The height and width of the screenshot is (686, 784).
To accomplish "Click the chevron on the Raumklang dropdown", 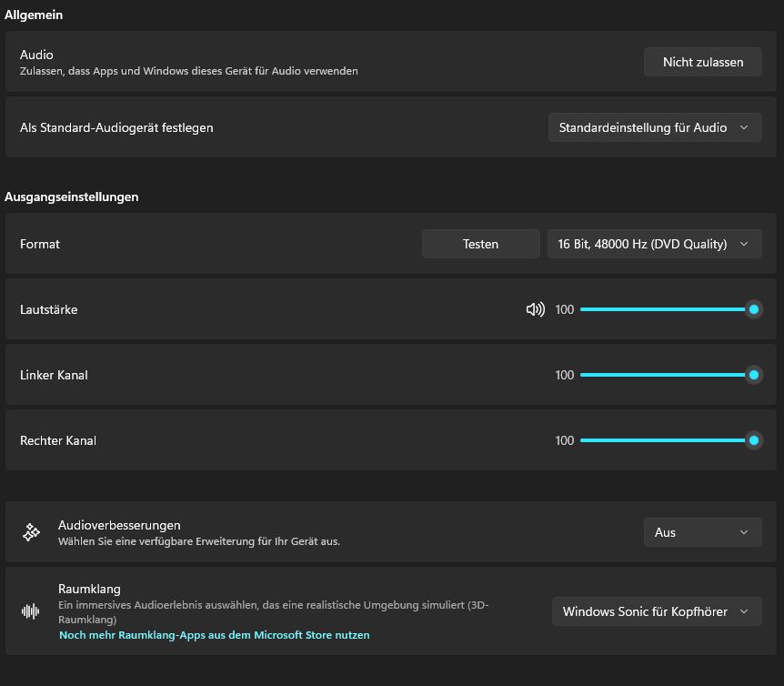I will coord(744,611).
